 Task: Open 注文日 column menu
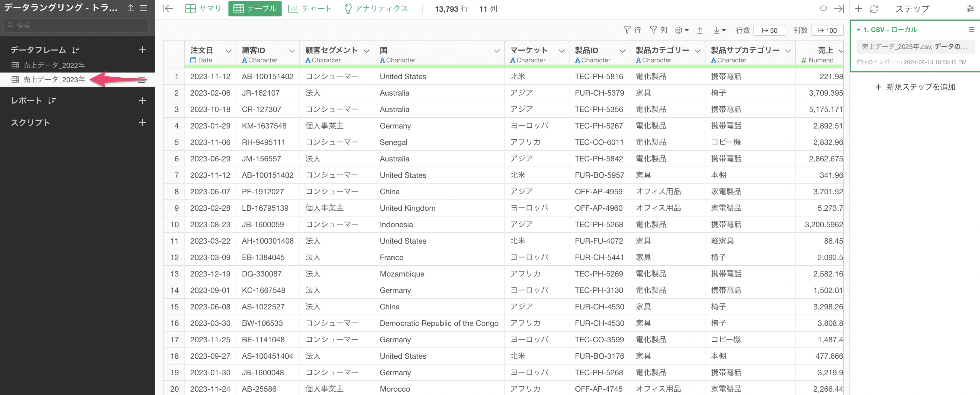pyautogui.click(x=228, y=51)
